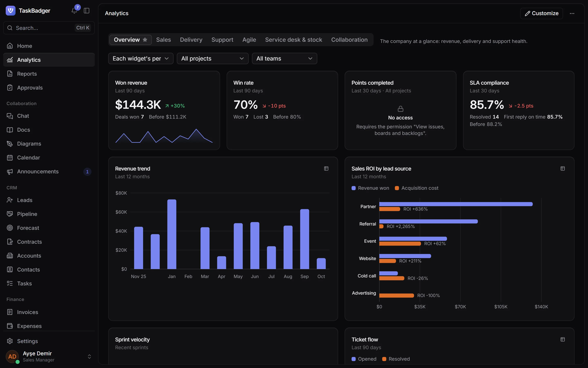Viewport: 588px width, 368px height.
Task: Expand the Ayşe Demir account switcher
Action: [49, 356]
